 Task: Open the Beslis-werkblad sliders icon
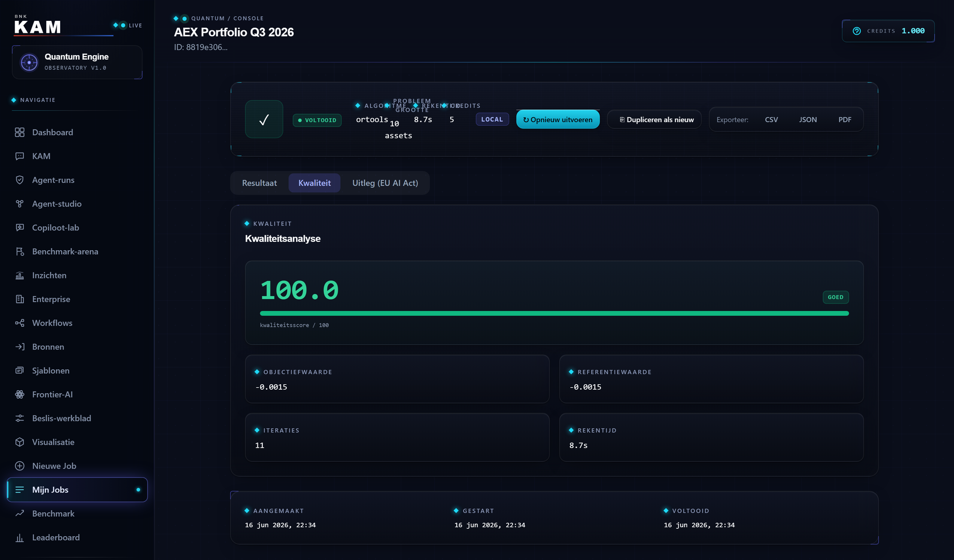point(19,419)
